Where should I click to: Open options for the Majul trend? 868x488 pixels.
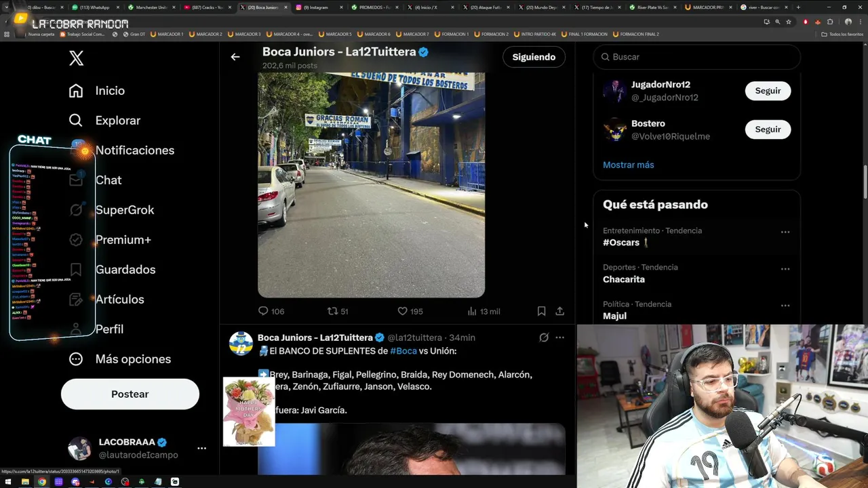(x=785, y=306)
